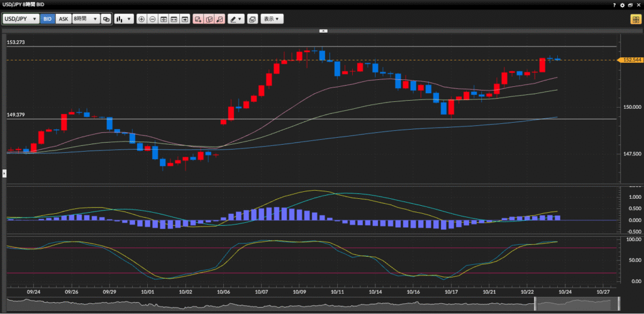This screenshot has width=644, height=314.
Task: Open the 8時間 timeframe dropdown
Action: tap(85, 20)
